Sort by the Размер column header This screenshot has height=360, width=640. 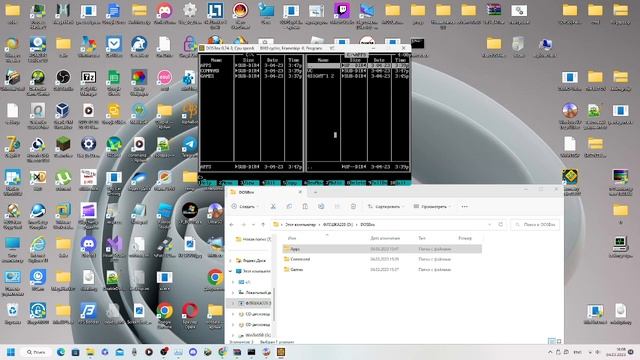465,238
